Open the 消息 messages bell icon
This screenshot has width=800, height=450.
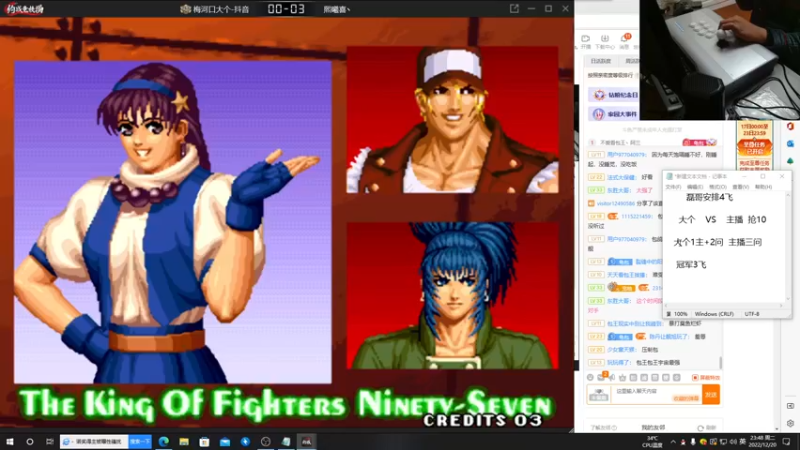click(624, 42)
